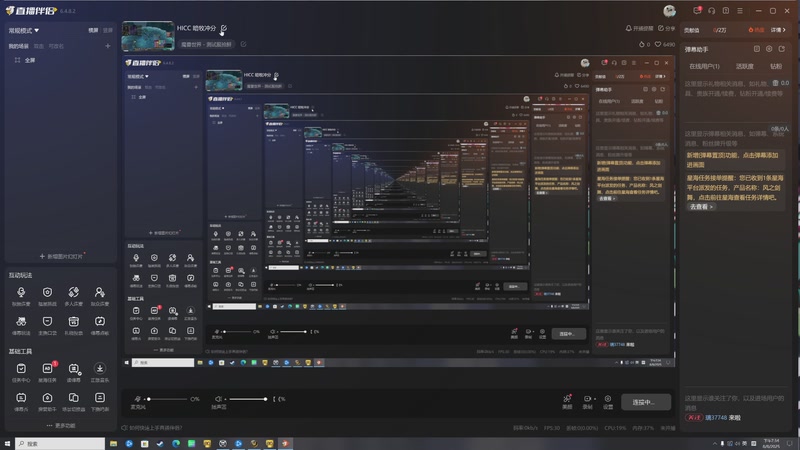Click the bookmark icon in title bar
The height and width of the screenshot is (450, 800).
[726, 11]
